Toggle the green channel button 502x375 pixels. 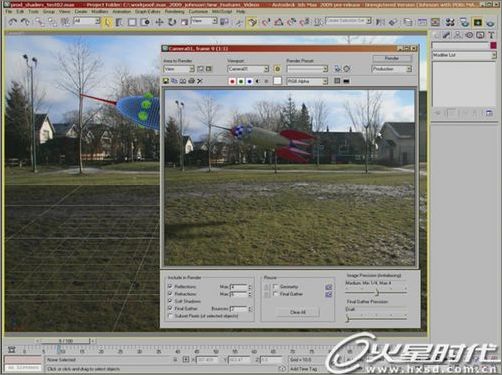click(x=241, y=81)
